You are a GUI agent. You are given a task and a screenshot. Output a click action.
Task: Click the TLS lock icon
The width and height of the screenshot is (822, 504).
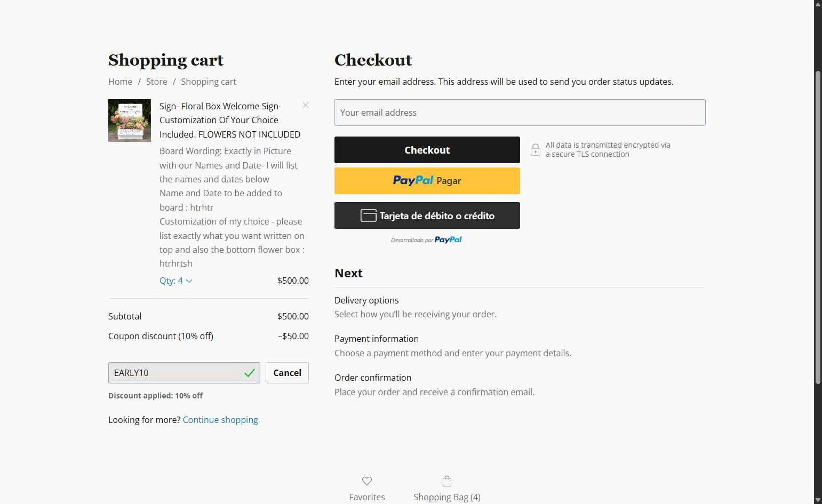[x=536, y=150]
